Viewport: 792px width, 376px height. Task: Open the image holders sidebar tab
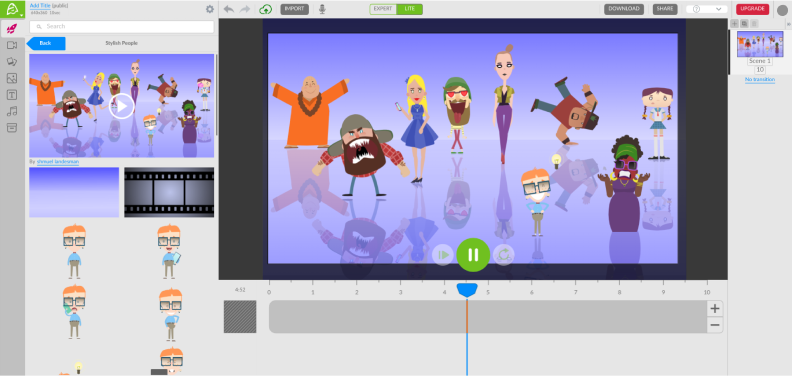pyautogui.click(x=12, y=78)
